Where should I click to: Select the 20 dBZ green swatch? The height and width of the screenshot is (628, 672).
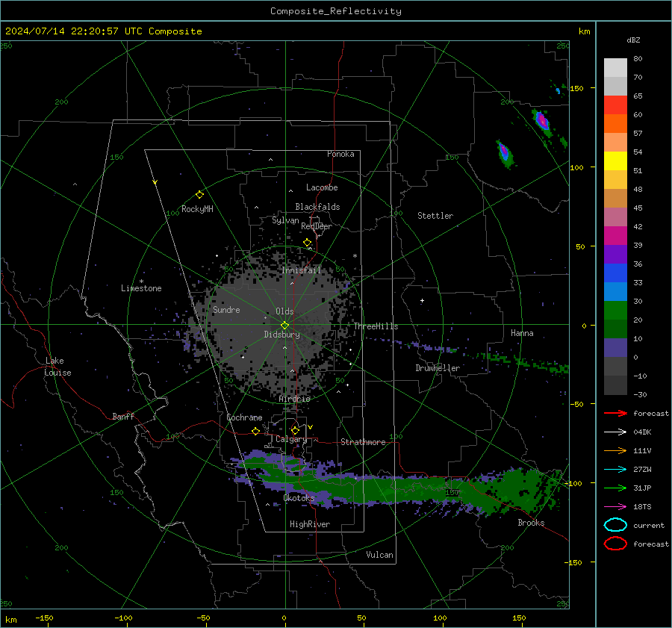[x=615, y=311]
